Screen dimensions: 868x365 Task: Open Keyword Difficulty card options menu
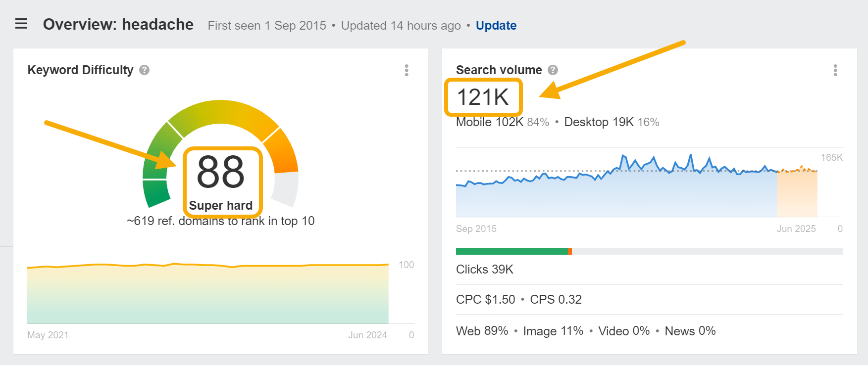(x=407, y=70)
